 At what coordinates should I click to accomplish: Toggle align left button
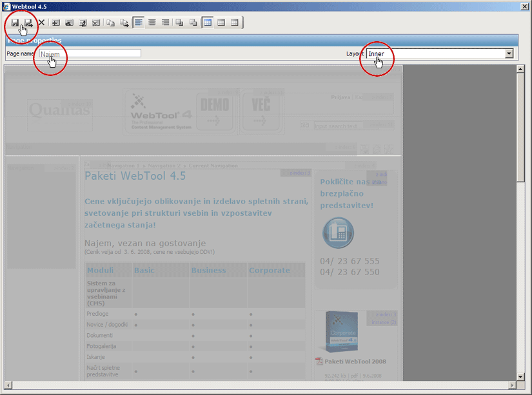click(139, 23)
